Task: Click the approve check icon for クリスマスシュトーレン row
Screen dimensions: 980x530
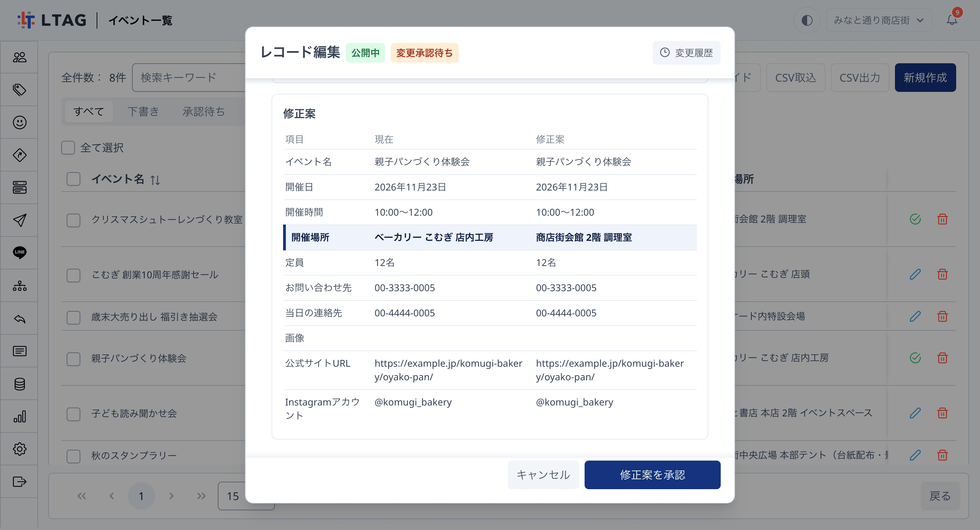Action: coord(915,219)
